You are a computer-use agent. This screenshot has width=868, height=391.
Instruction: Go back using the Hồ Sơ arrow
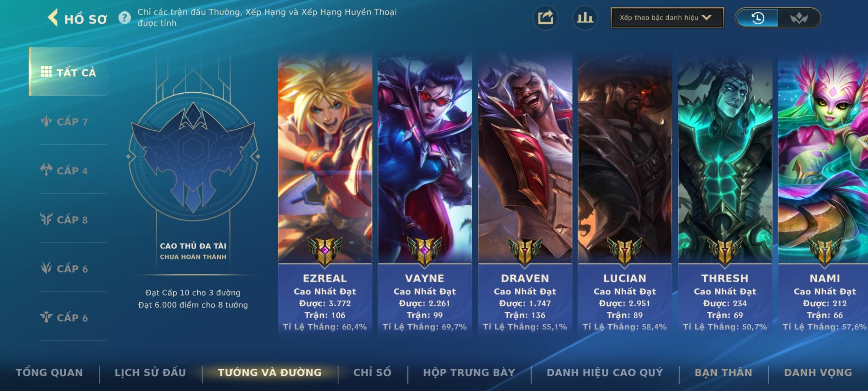coord(53,18)
